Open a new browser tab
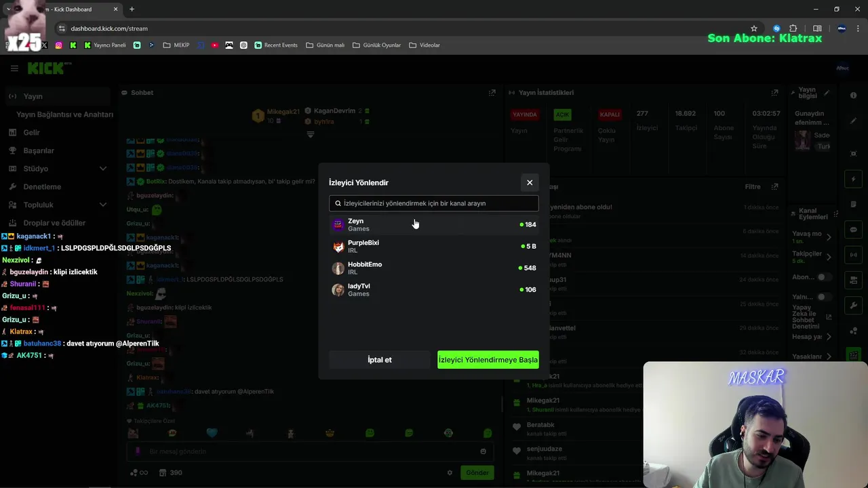Image resolution: width=868 pixels, height=488 pixels. 132,9
